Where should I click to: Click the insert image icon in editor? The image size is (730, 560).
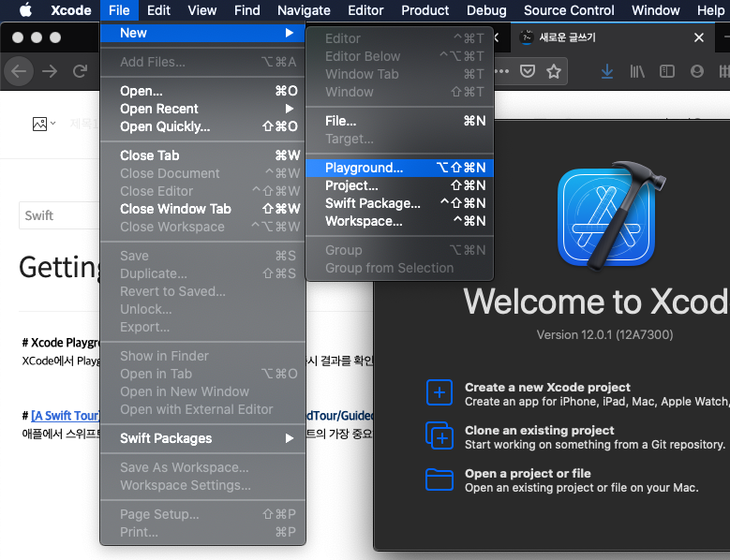[x=40, y=124]
